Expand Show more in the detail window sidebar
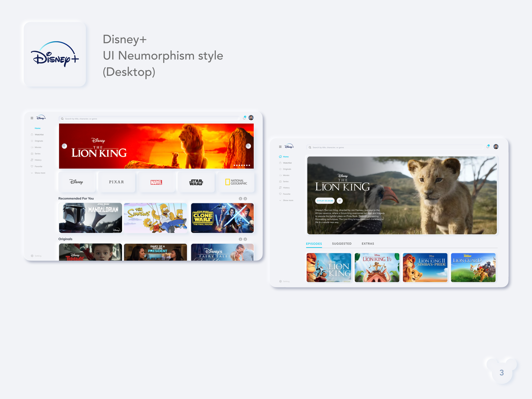532x399 pixels. pyautogui.click(x=288, y=200)
